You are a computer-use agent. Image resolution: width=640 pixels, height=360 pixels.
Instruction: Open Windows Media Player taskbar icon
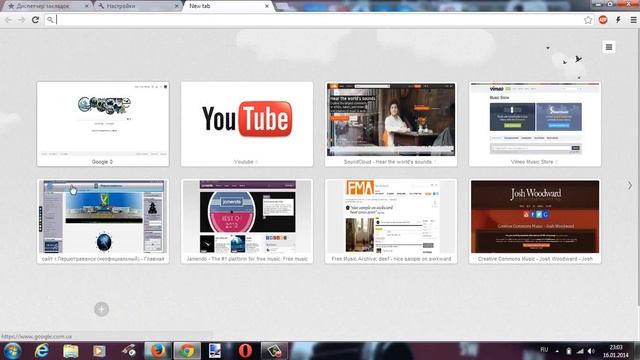tap(99, 351)
